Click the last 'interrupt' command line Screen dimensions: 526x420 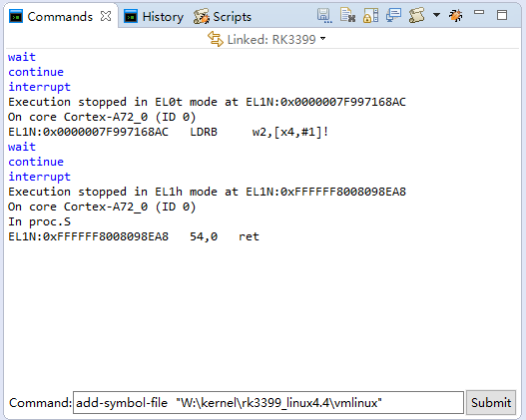coord(39,177)
